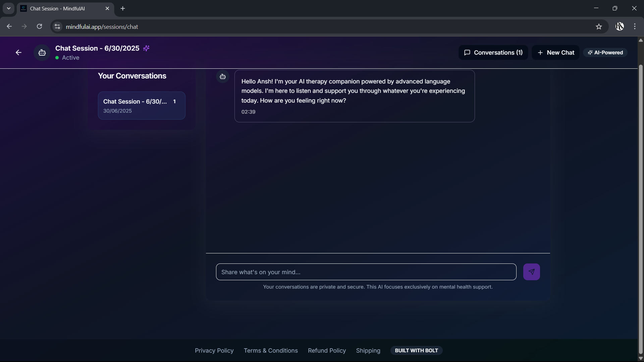The image size is (644, 362).
Task: Click the robot avatar in header
Action: pos(42,53)
